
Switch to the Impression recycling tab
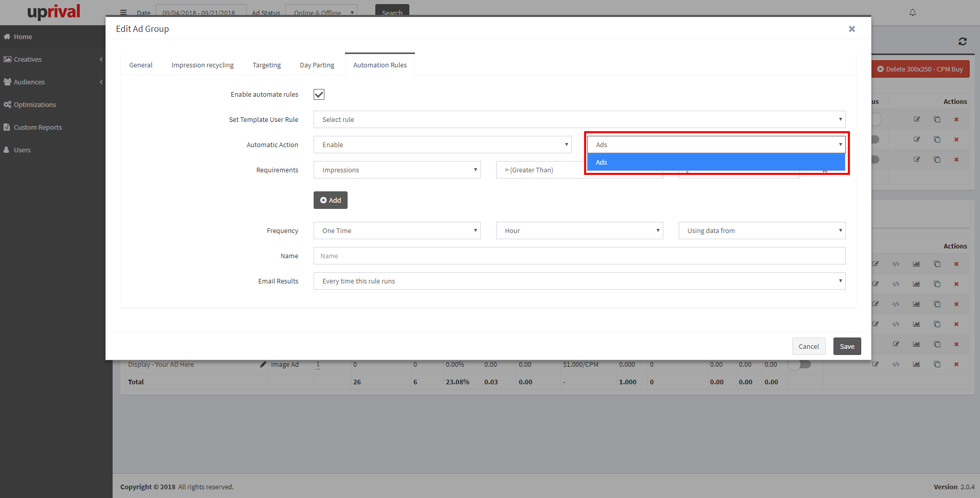coord(203,65)
